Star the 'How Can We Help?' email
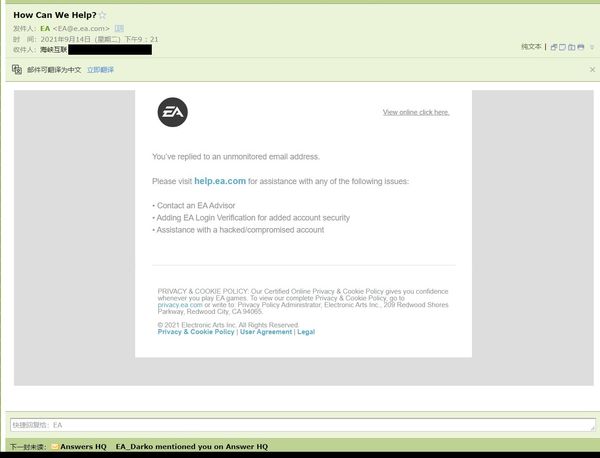 (102, 15)
